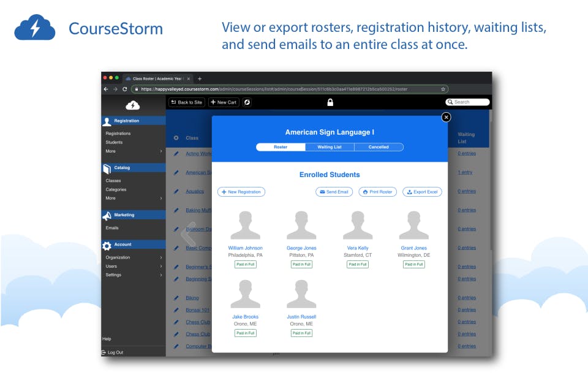Close the American Sign Language roster dialog
This screenshot has width=588, height=386.
(446, 118)
